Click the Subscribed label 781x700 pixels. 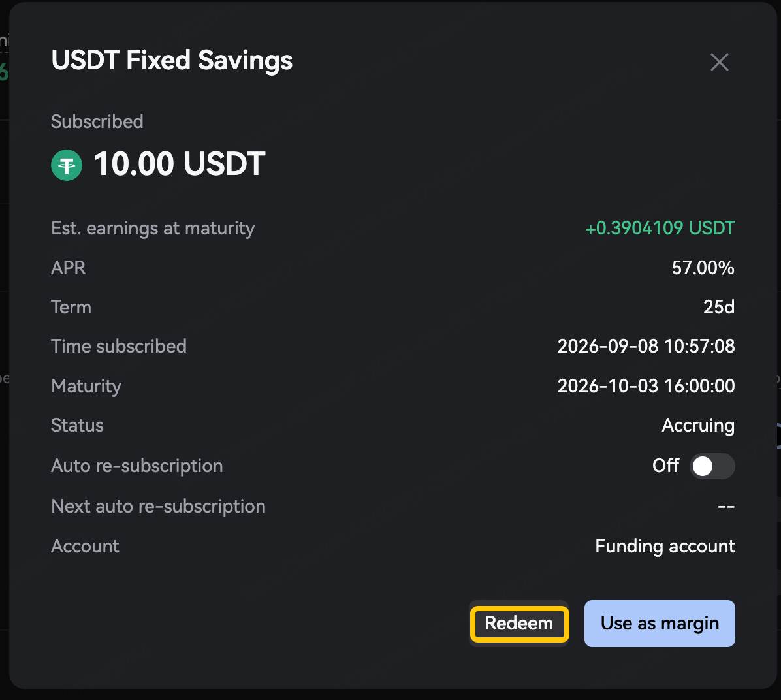click(x=97, y=121)
